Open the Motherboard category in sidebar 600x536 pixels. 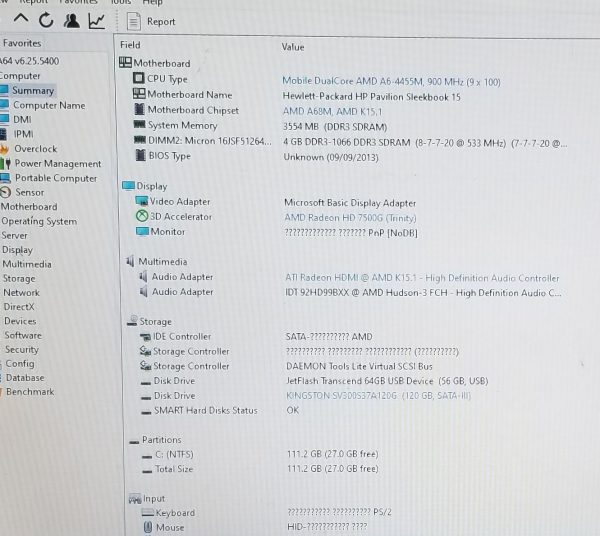29,207
